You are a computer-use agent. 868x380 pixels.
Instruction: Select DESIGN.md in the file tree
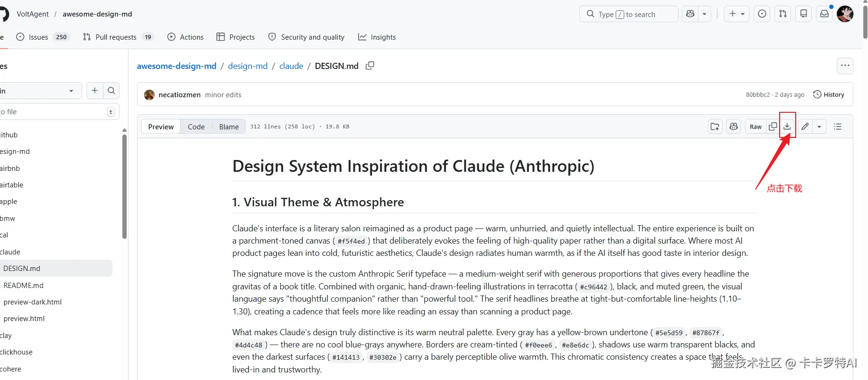(x=55, y=269)
